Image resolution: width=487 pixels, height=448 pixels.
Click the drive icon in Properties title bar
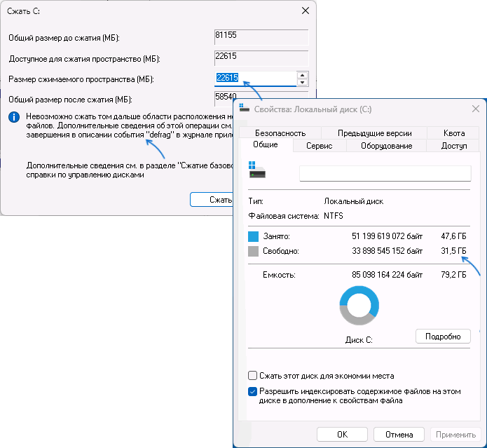[245, 108]
